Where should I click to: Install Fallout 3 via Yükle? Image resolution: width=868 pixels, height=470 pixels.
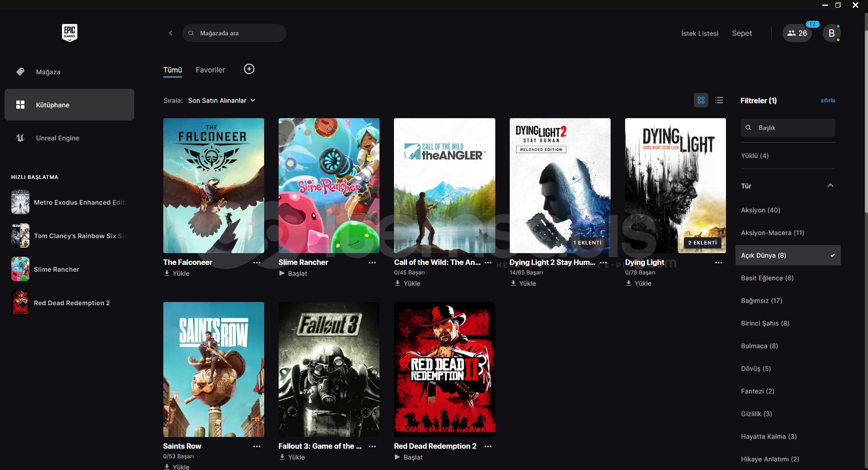pos(292,457)
